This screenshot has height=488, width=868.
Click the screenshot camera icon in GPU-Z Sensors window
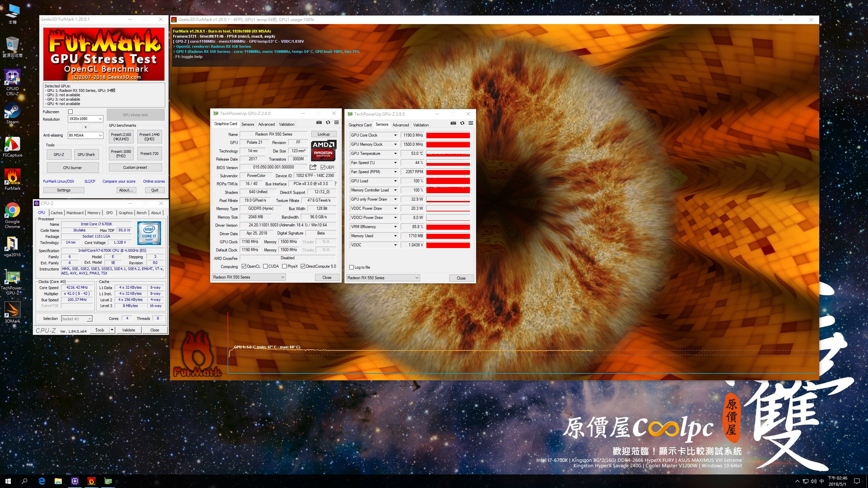453,123
